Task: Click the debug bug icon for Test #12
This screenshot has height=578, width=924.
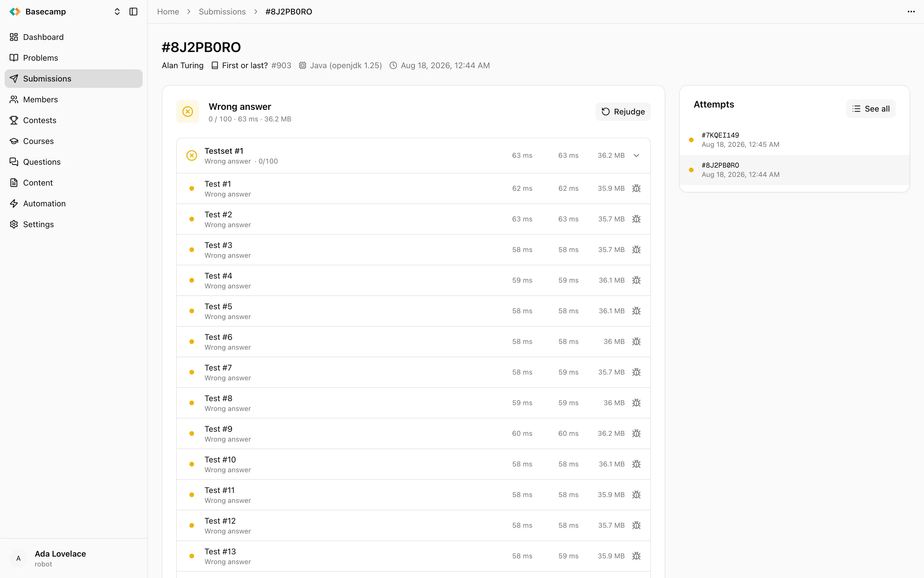Action: click(x=636, y=525)
